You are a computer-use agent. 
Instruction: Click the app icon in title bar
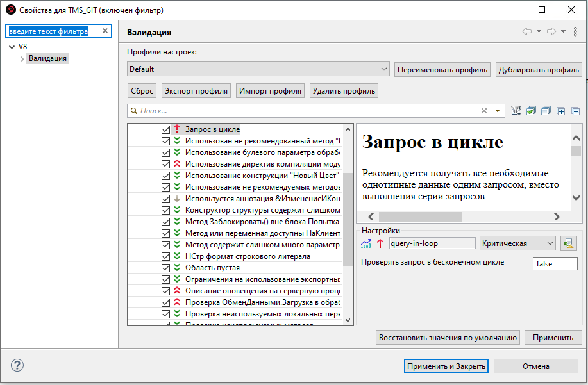point(10,10)
